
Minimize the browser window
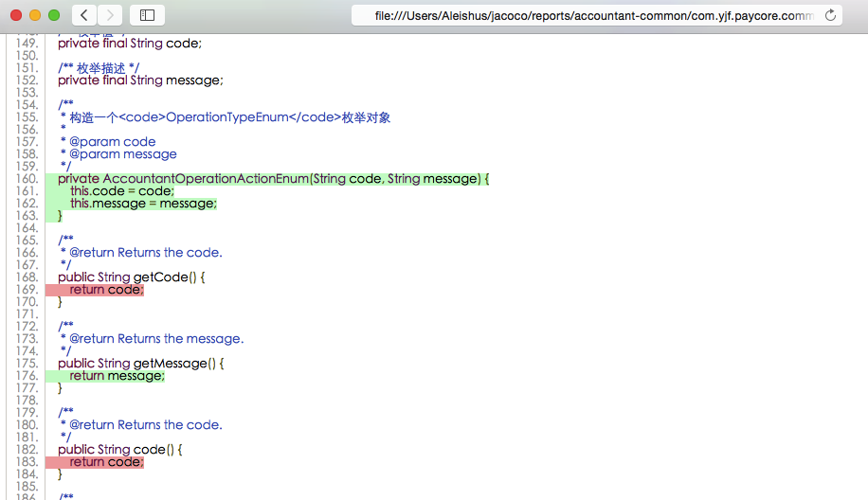35,15
